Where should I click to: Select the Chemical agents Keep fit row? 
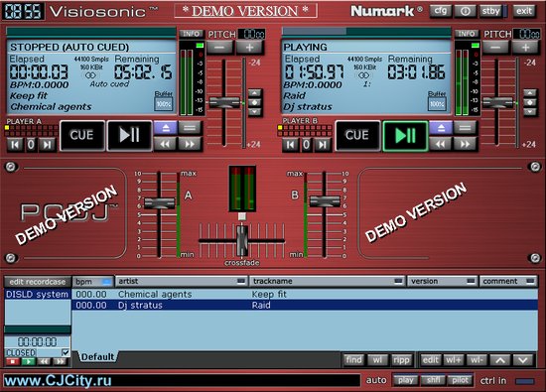305,295
